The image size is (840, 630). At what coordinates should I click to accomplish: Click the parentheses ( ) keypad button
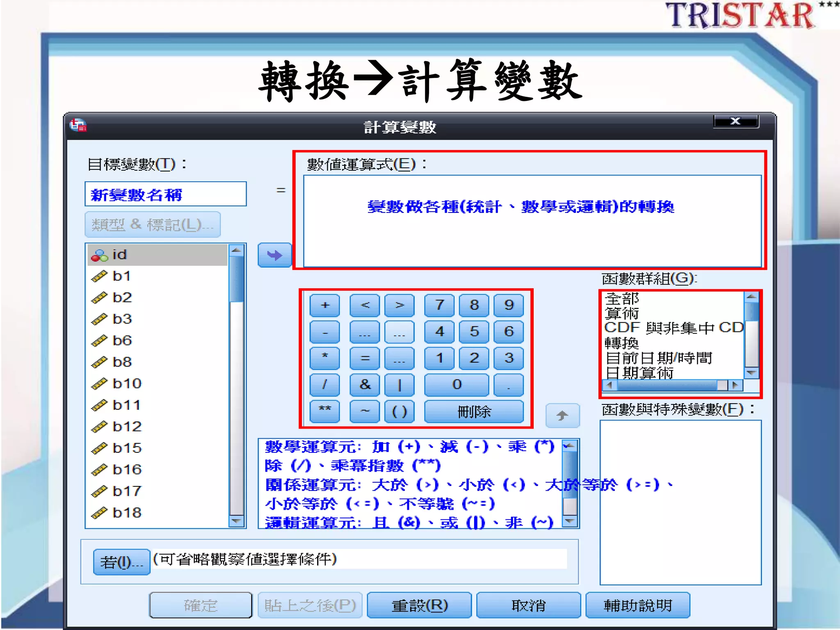(x=399, y=411)
